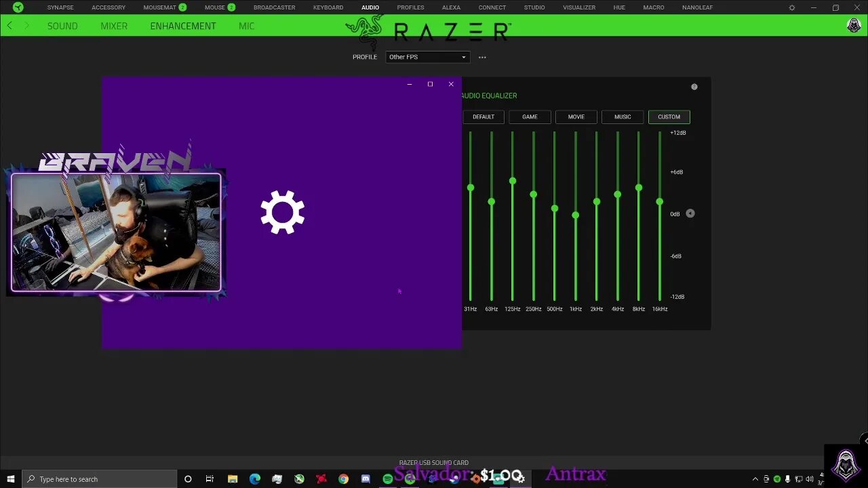Open the Windows Start menu
Screen dimensions: 868x488
coord(10,479)
